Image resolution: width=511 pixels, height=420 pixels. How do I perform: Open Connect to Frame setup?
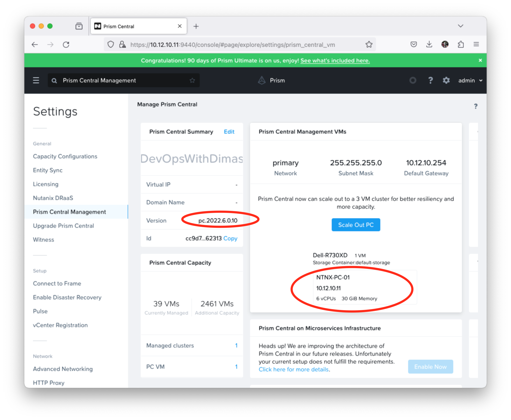[x=57, y=283]
